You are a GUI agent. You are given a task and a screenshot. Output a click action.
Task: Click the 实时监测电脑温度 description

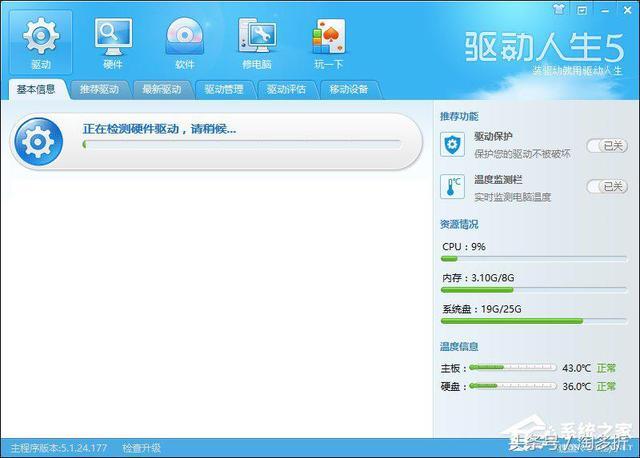tap(512, 197)
